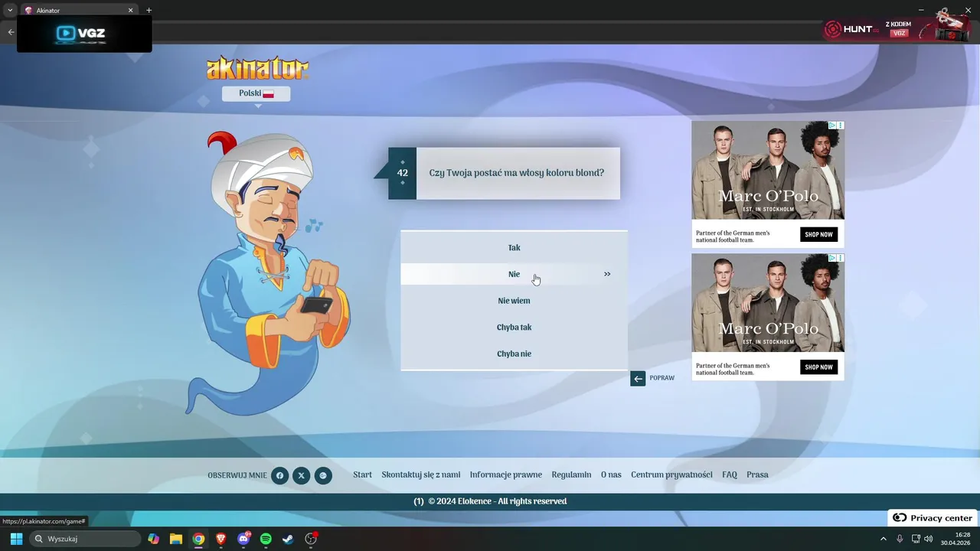Click the upper Marc O'Polo ad image
980x551 pixels.
768,171
